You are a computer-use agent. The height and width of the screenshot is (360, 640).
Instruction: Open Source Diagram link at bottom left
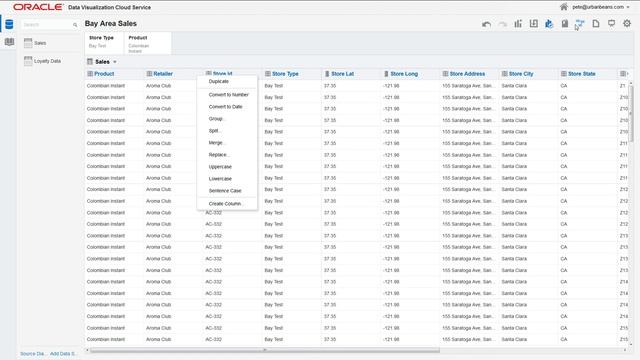[32, 354]
